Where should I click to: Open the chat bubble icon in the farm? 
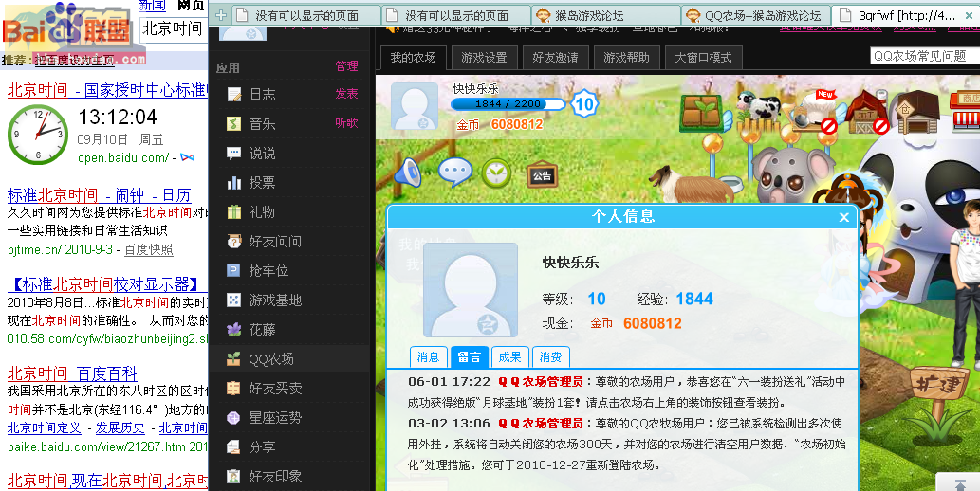coord(454,172)
